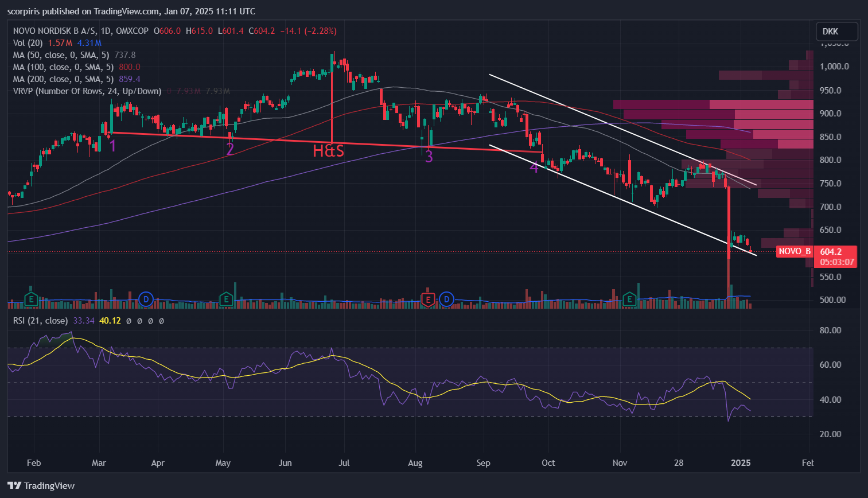The height and width of the screenshot is (498, 868).
Task: Click the DKK currency button
Action: [x=837, y=32]
